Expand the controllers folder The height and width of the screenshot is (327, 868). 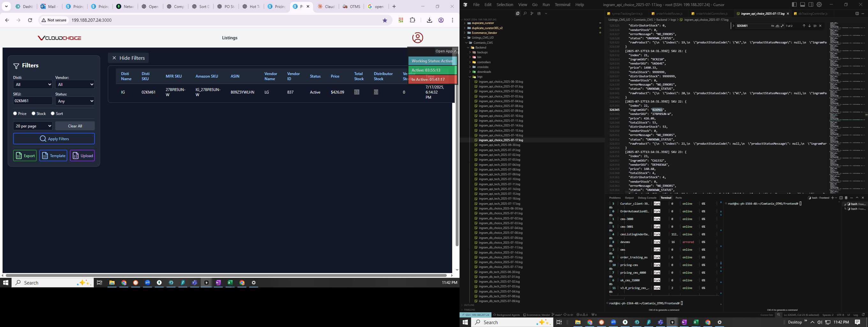click(484, 62)
